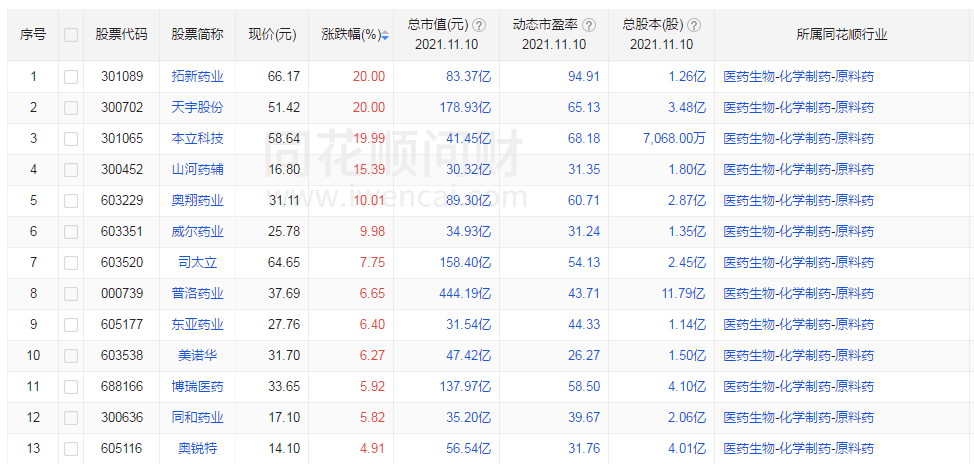Check the box for row 605116
Screen dimensions: 974x464
[71, 449]
